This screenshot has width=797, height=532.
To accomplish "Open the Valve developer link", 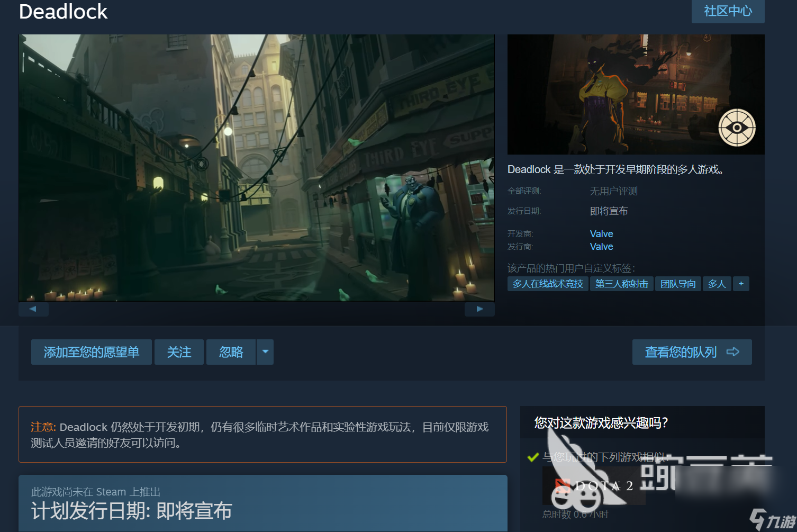I will [x=601, y=234].
